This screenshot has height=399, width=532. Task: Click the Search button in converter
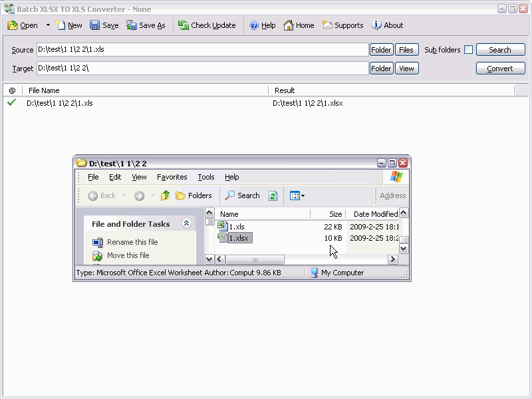[501, 50]
